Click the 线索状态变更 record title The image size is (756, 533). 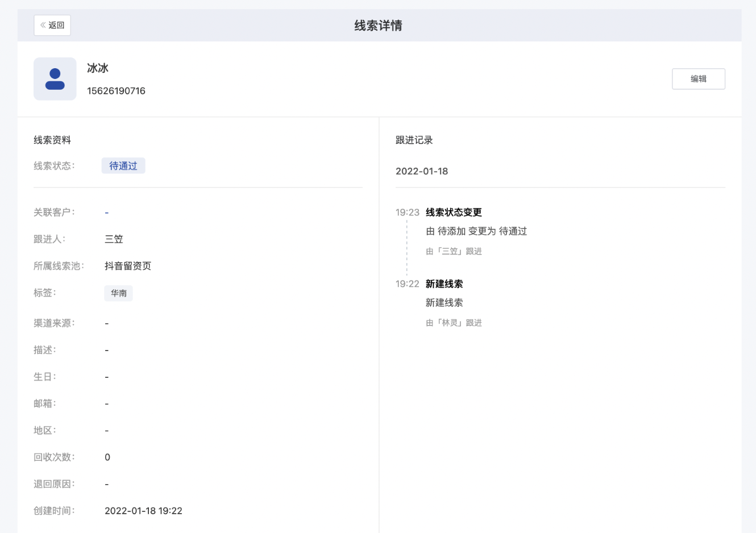454,212
